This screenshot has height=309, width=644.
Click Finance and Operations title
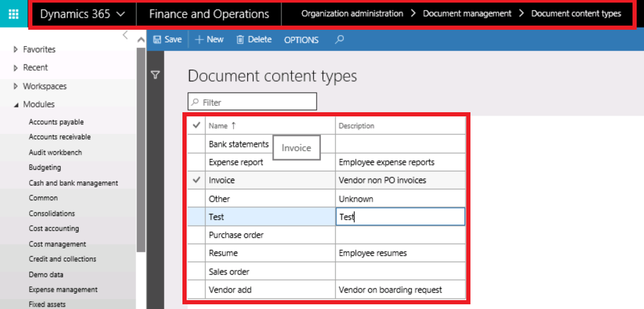pos(209,14)
